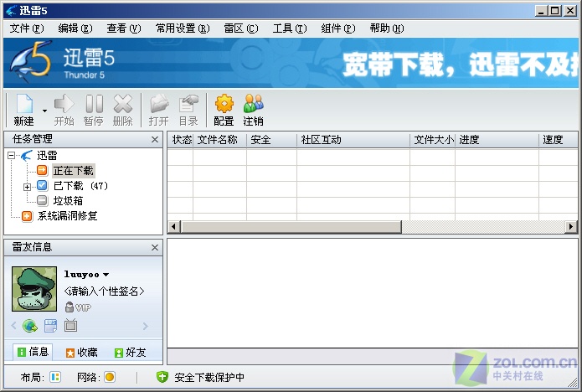This screenshot has width=582, height=392.
Task: Click the 开始 (Start) toolbar icon
Action: pyautogui.click(x=64, y=110)
